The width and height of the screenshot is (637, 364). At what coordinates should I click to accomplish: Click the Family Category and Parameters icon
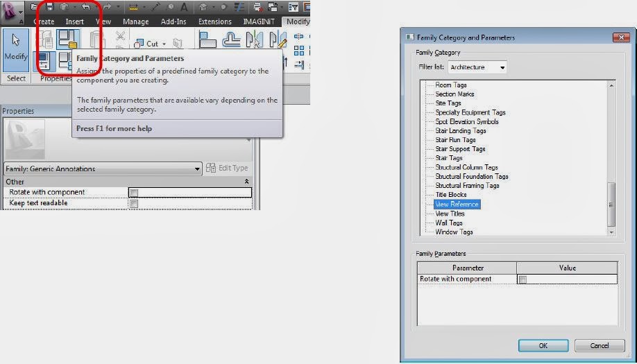pyautogui.click(x=67, y=39)
